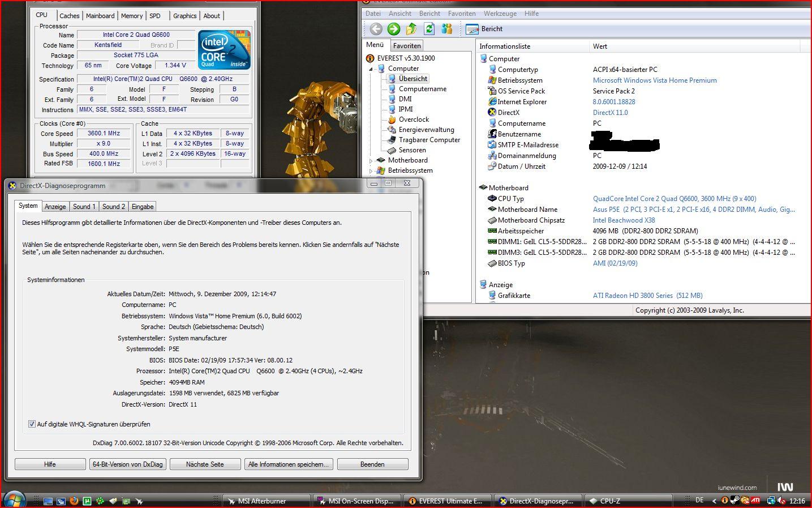This screenshot has height=508, width=812.
Task: Open the 8.0.6001.18828 Internet Explorer link
Action: tap(614, 102)
